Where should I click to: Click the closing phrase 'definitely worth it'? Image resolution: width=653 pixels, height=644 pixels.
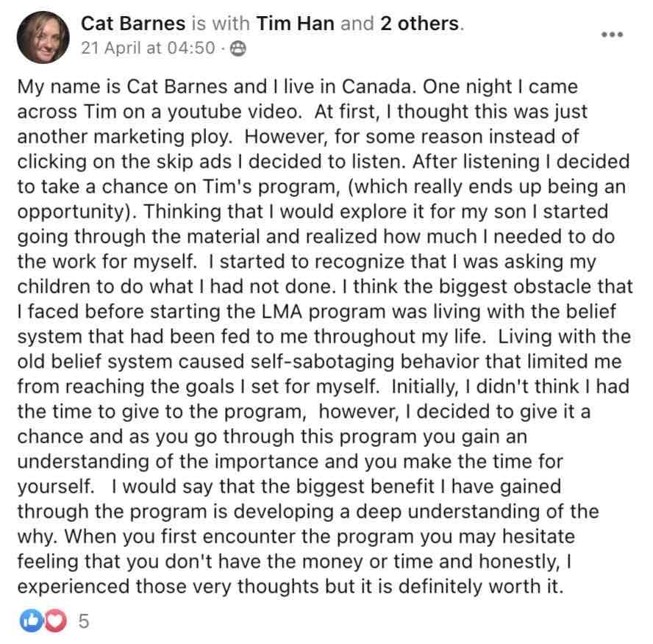(x=481, y=587)
